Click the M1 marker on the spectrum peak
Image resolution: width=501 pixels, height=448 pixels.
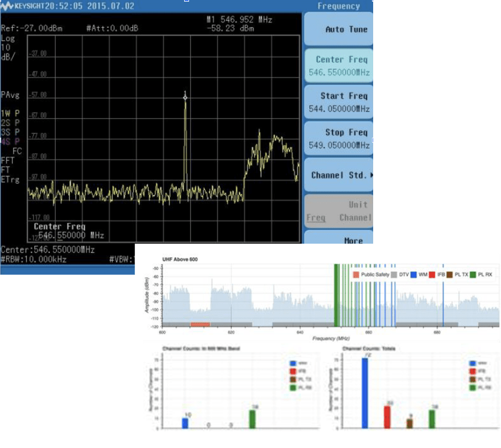point(186,98)
